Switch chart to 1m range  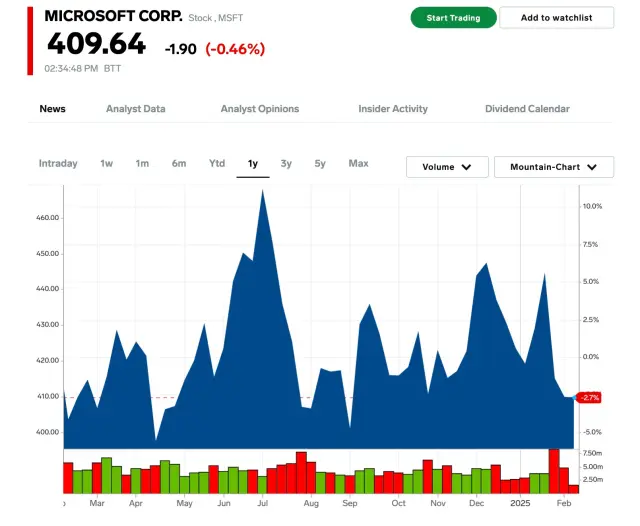pyautogui.click(x=142, y=164)
